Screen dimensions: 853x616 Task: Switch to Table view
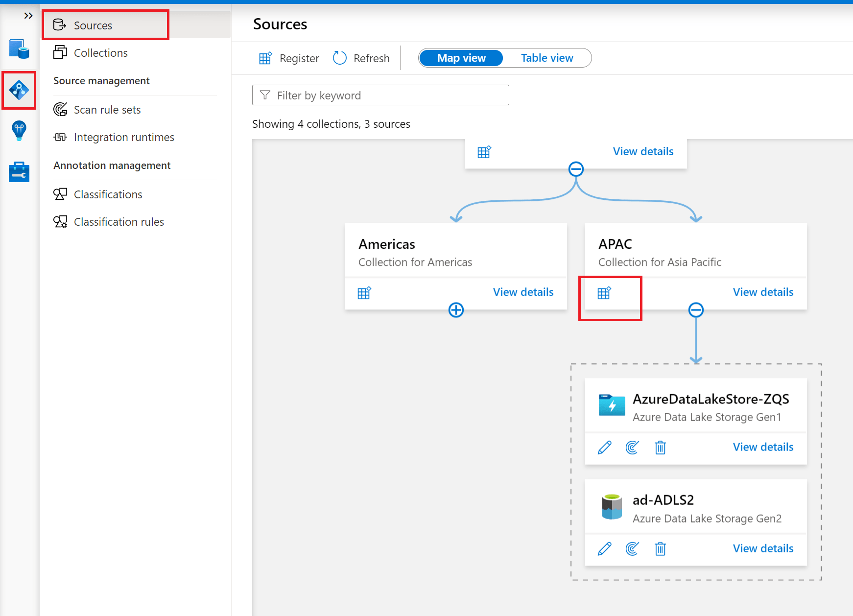tap(547, 58)
